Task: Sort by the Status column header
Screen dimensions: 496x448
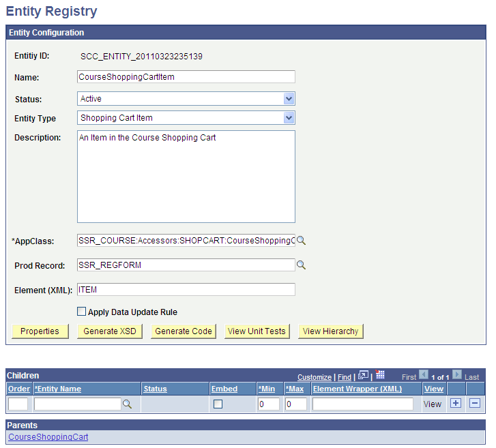Action: (156, 389)
